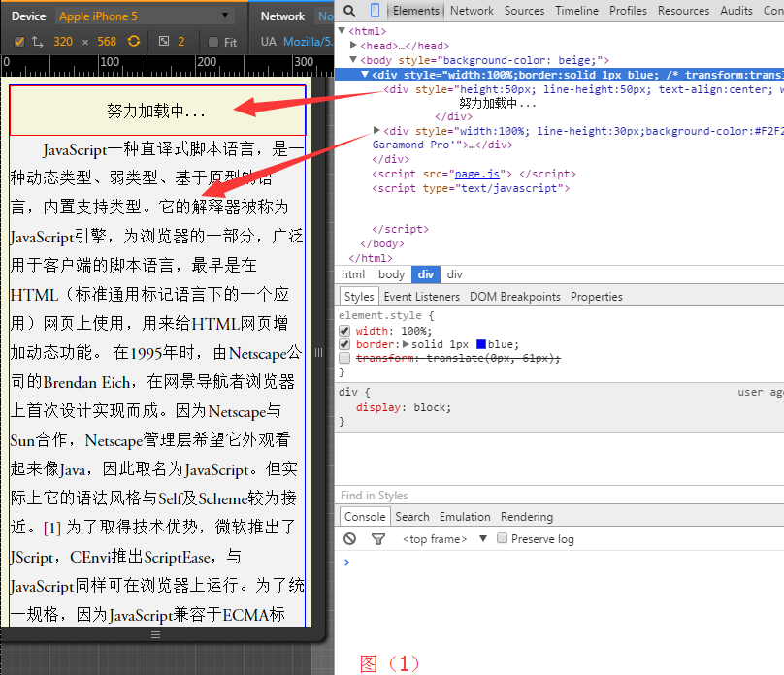Open the Search drawer tab

click(x=412, y=517)
